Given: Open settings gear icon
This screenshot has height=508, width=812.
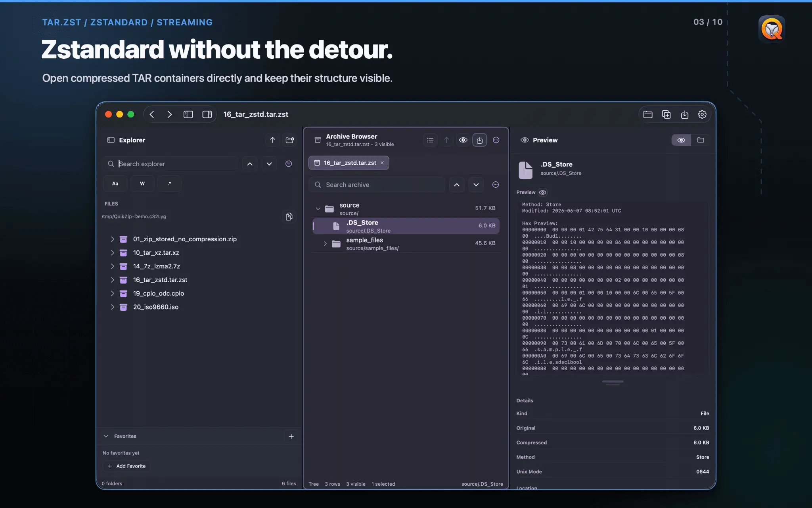Looking at the screenshot, I should [702, 114].
